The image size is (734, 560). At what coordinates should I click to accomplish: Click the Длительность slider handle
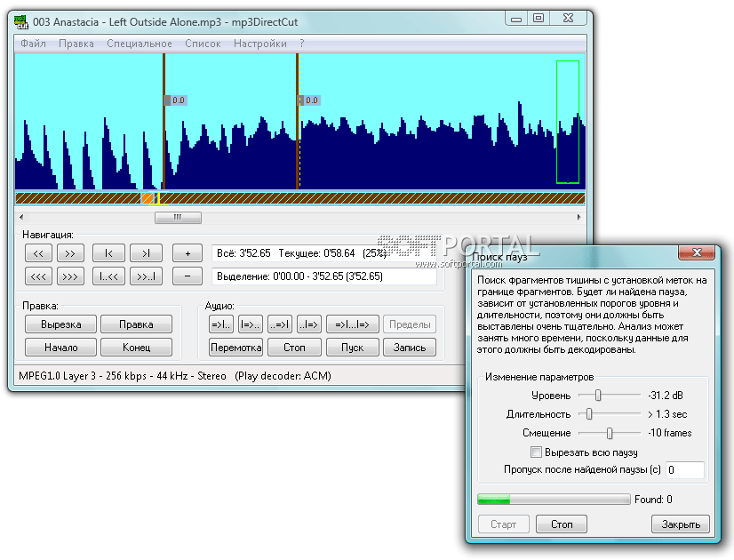pyautogui.click(x=589, y=414)
